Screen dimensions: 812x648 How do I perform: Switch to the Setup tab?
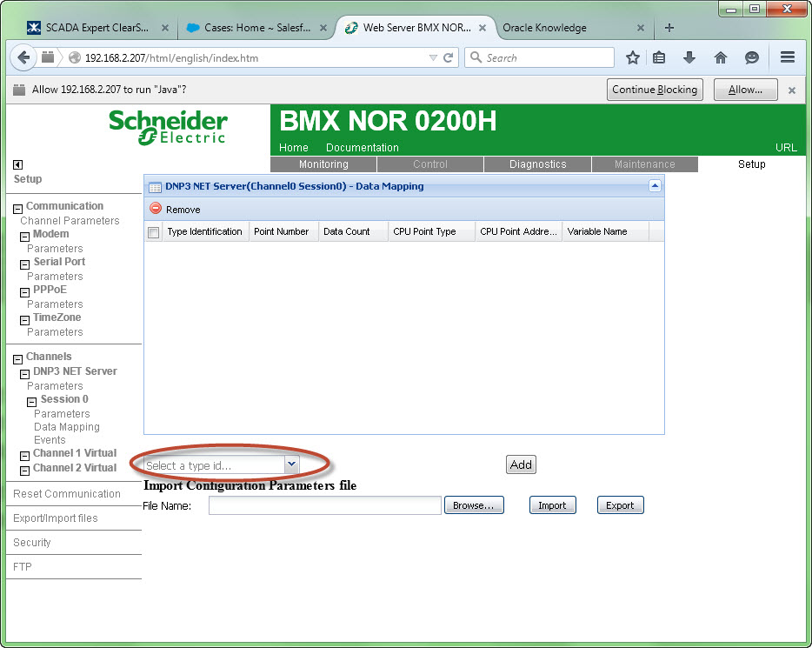[x=751, y=164]
